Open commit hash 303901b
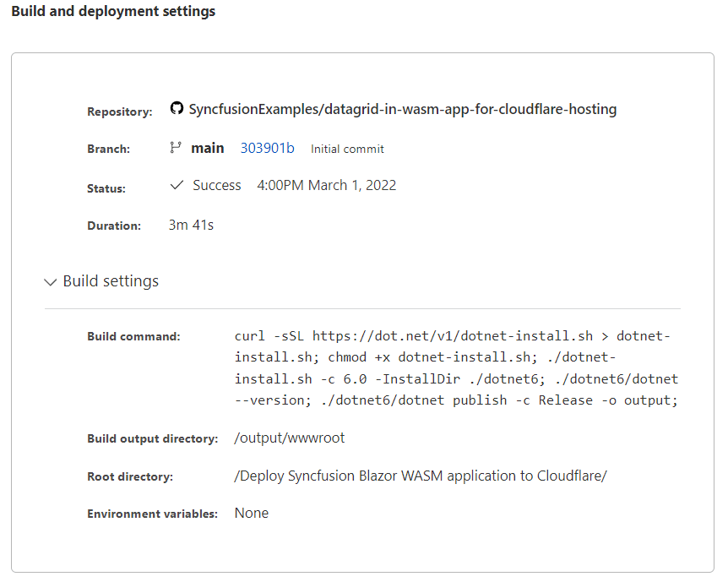Screen dimensions: 728x582 [x=267, y=148]
